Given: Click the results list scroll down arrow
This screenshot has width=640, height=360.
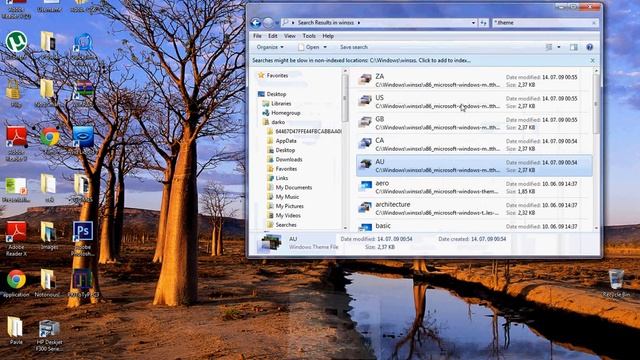Looking at the screenshot, I should (596, 228).
